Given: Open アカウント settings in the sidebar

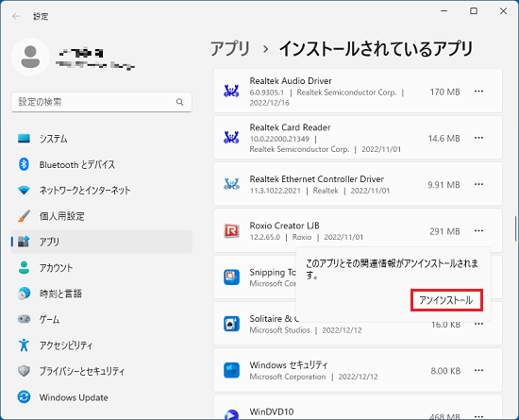Looking at the screenshot, I should pos(102,267).
